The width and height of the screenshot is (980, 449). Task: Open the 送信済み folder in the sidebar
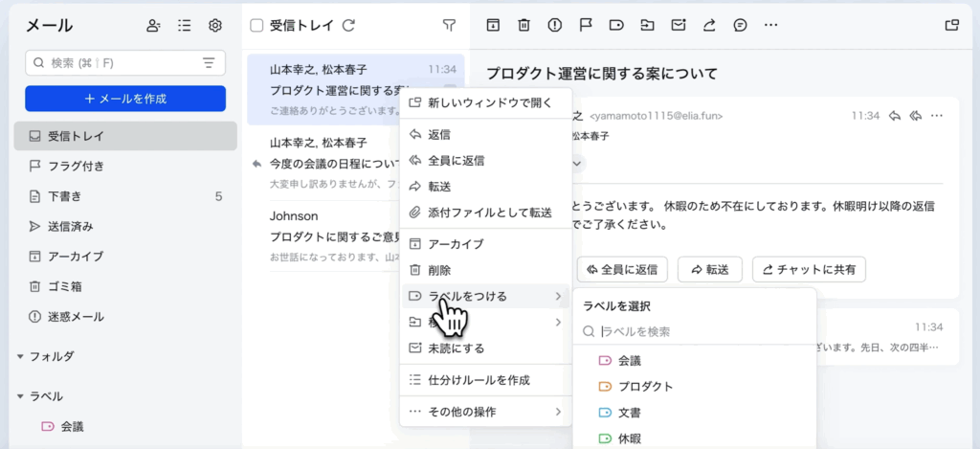(x=71, y=226)
